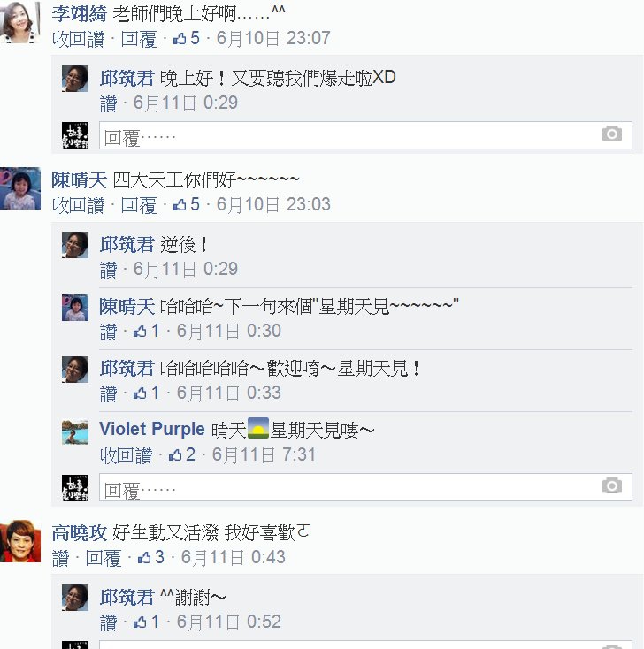
Task: Reply to 李翊綺's comment
Action: pos(139,39)
